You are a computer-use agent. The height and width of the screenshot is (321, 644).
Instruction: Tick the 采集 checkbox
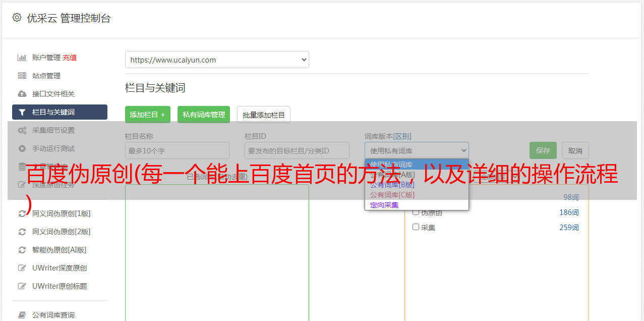click(416, 227)
